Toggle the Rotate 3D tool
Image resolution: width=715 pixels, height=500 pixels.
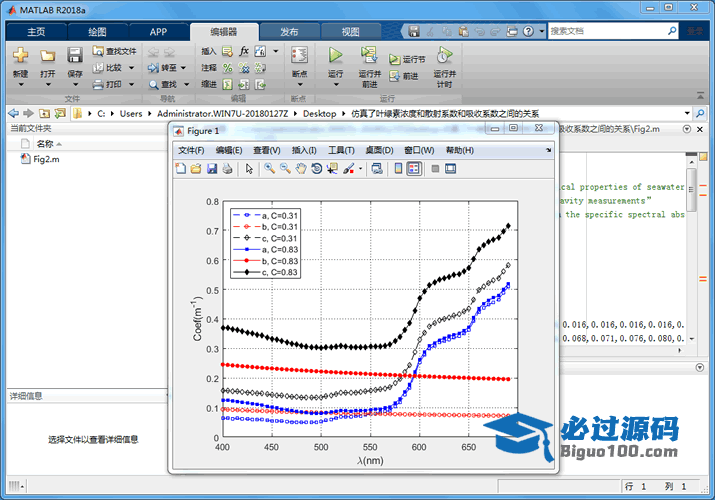coord(316,169)
